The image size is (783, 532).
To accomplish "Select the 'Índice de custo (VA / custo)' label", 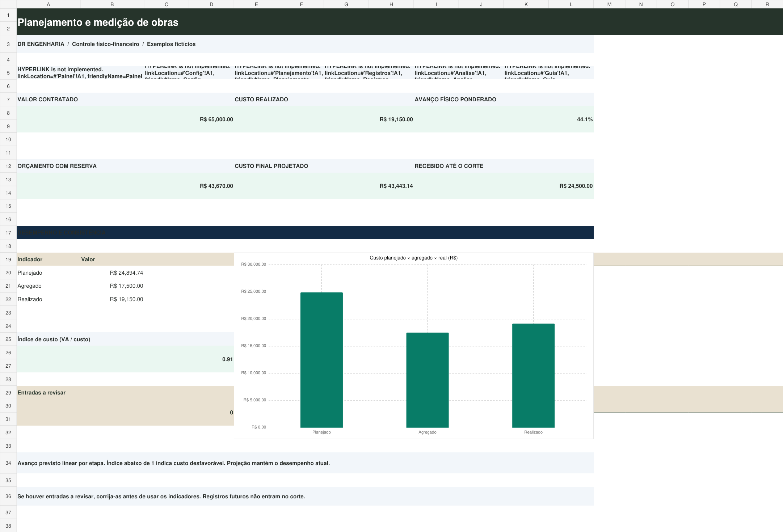I will coord(54,339).
